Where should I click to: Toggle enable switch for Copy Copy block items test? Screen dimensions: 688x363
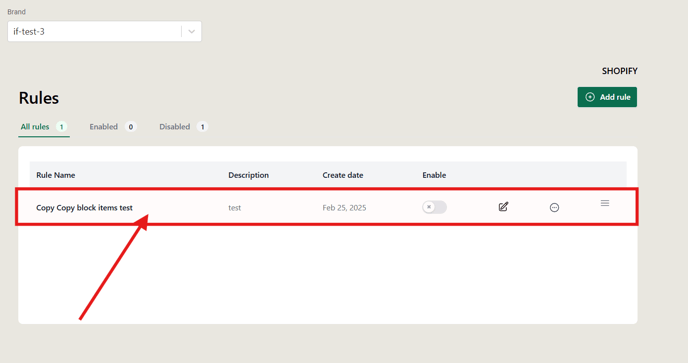pos(434,207)
